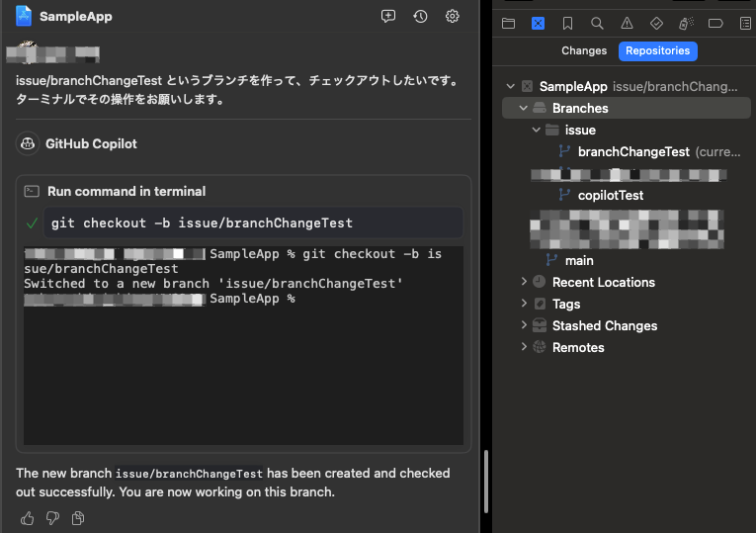Select the copilotTest branch
This screenshot has width=756, height=533.
click(611, 195)
